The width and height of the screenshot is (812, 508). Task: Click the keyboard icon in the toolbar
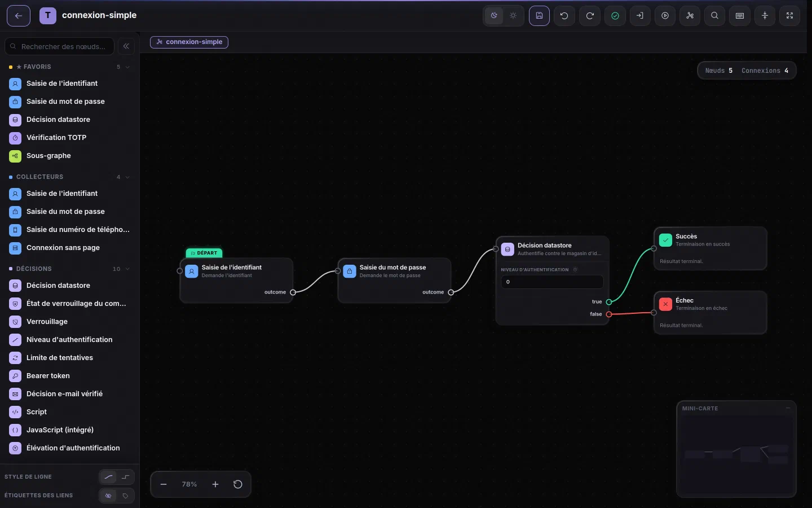(x=740, y=16)
